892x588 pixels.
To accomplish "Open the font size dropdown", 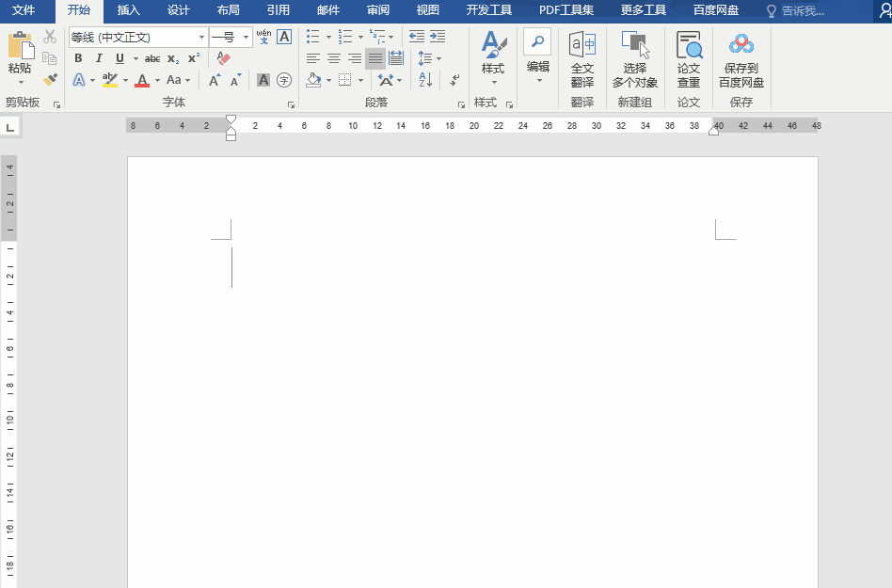I will coord(246,37).
